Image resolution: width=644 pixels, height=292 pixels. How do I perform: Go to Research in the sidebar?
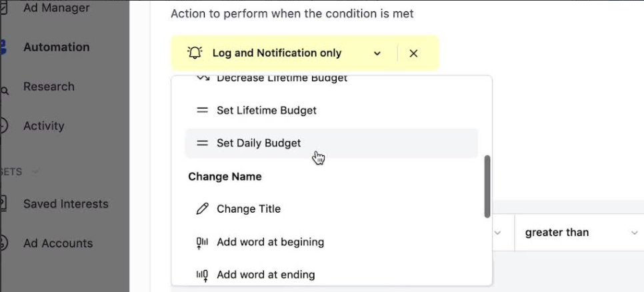pos(49,87)
